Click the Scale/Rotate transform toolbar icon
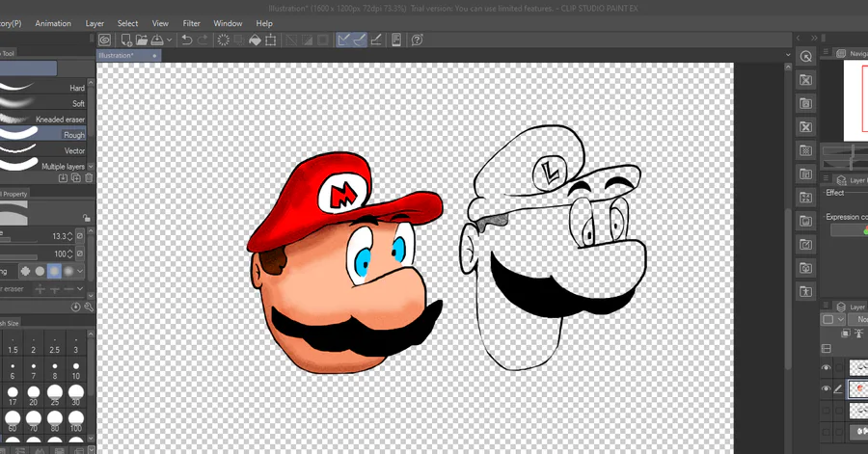 (x=271, y=40)
